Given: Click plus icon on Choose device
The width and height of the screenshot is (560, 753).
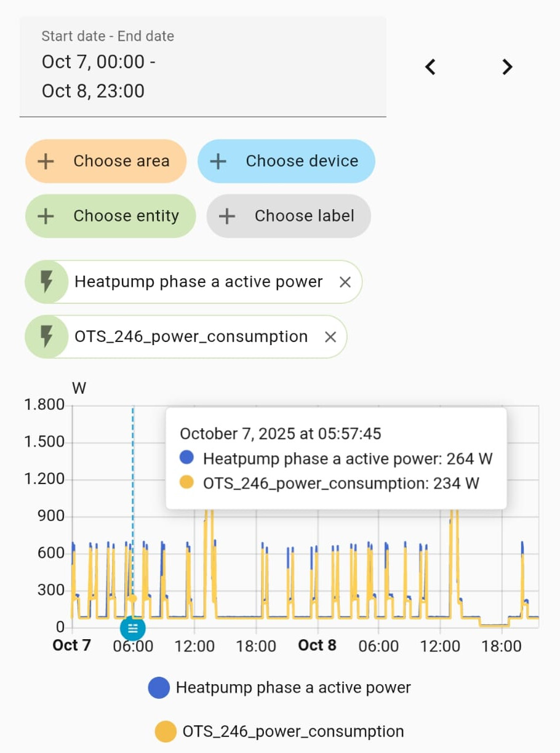Looking at the screenshot, I should (x=218, y=161).
